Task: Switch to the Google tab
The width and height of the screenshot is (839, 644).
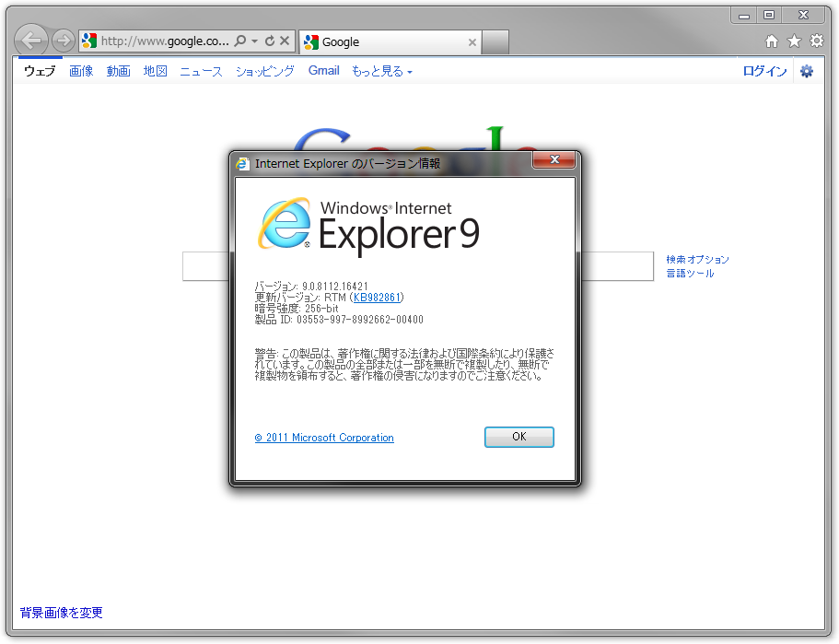Action: [390, 41]
